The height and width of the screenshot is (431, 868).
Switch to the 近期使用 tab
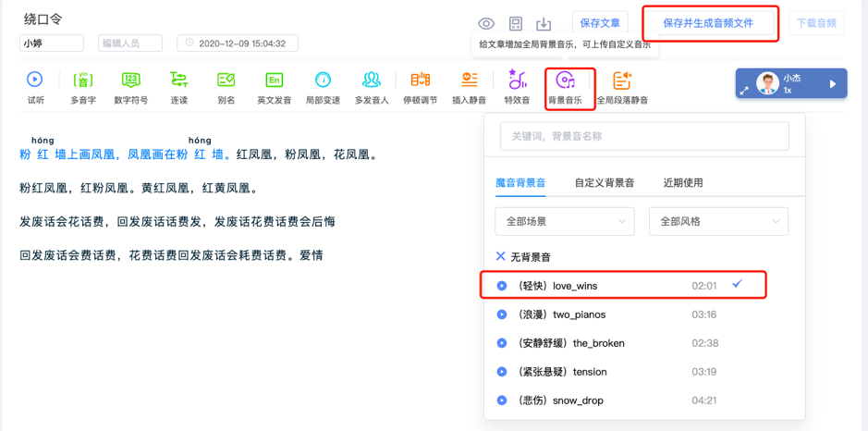coord(683,183)
